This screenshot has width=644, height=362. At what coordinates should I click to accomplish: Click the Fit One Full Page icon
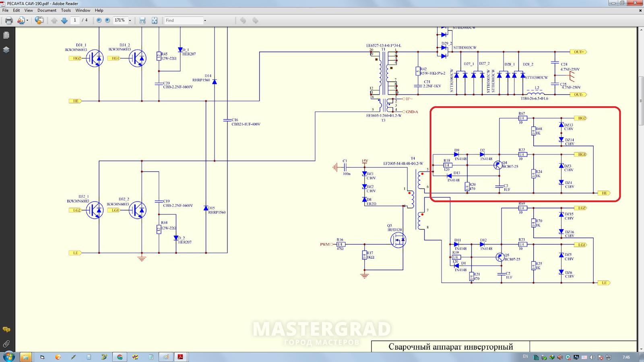click(154, 21)
